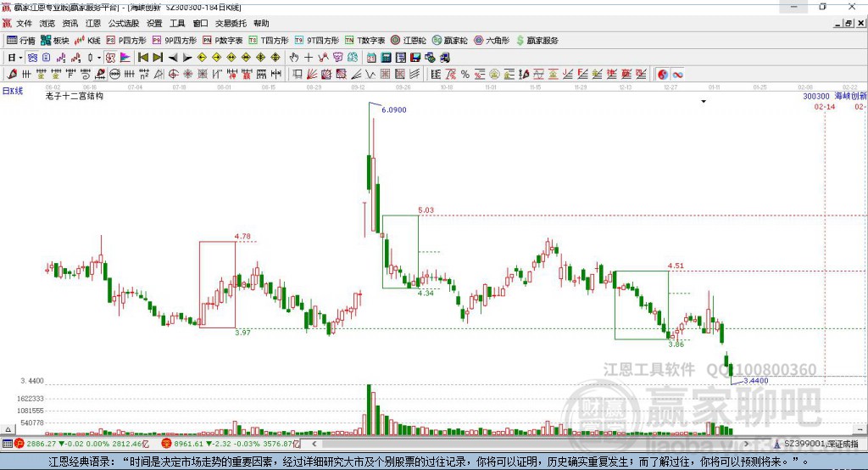Select the spiral tool icon
868x470 pixels.
pyautogui.click(x=86, y=75)
